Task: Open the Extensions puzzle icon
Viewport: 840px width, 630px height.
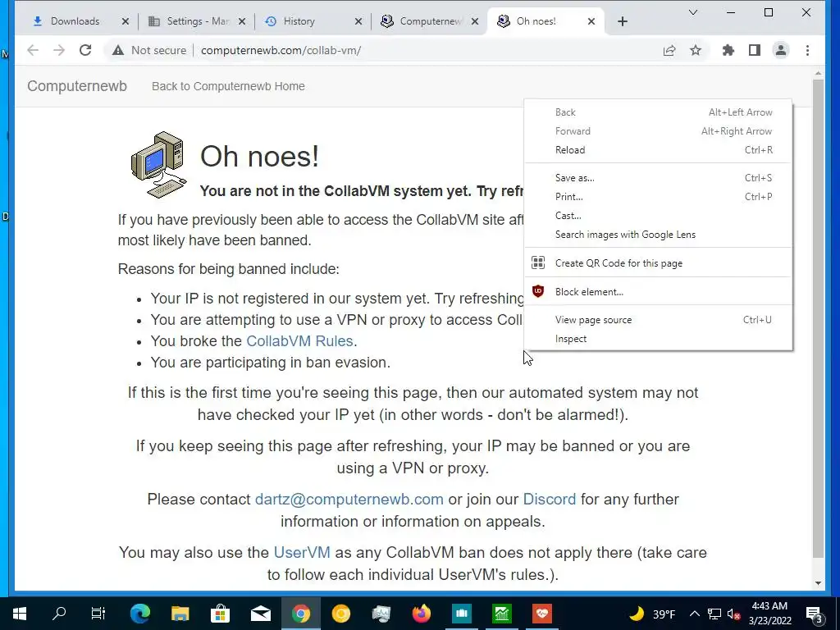Action: [728, 50]
